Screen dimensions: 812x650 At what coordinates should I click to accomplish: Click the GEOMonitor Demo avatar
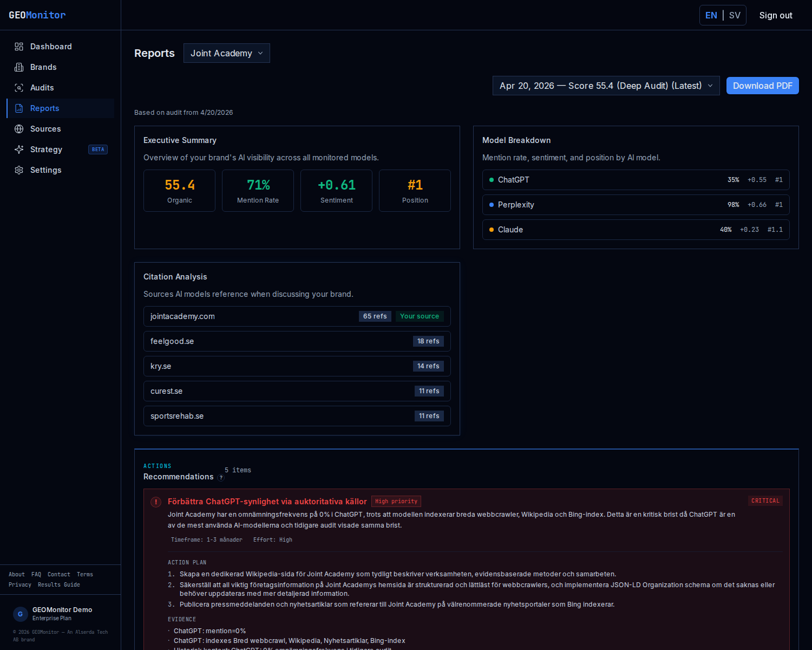point(20,614)
